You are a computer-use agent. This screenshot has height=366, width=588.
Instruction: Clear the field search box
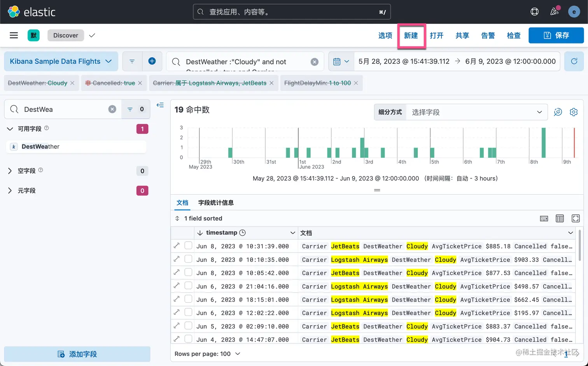[112, 109]
